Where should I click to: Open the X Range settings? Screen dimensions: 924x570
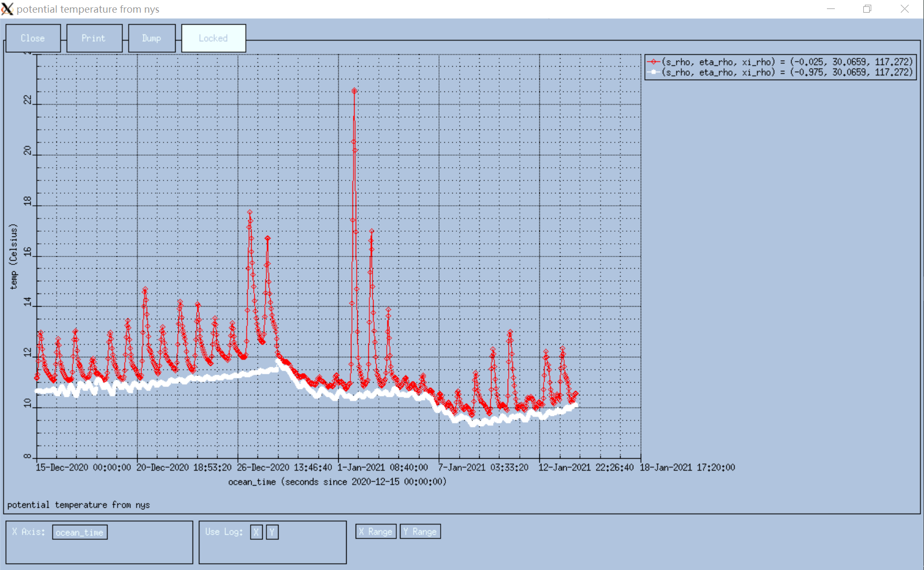376,531
